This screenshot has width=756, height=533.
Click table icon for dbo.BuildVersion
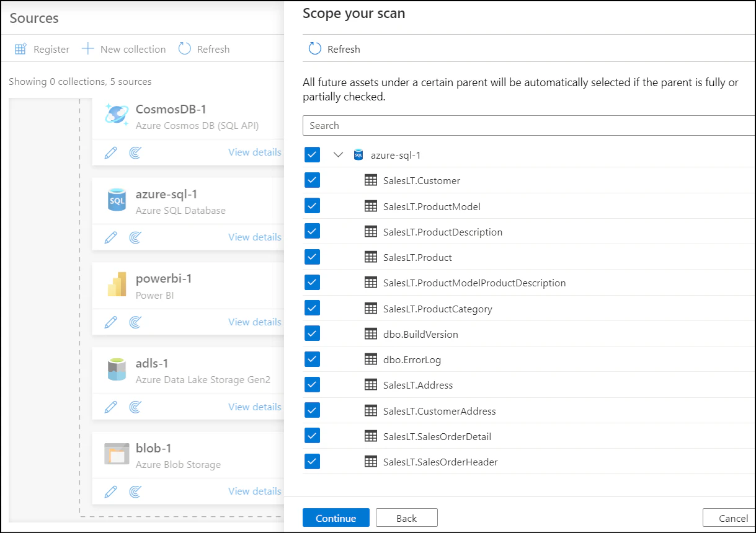[371, 334]
